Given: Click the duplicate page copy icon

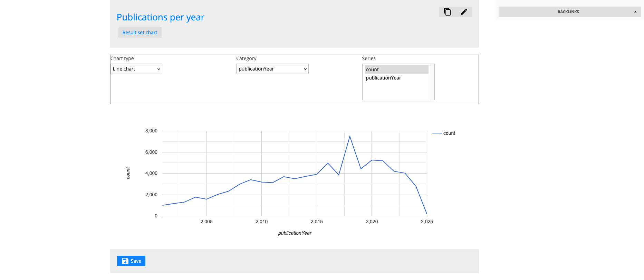Looking at the screenshot, I should point(447,12).
